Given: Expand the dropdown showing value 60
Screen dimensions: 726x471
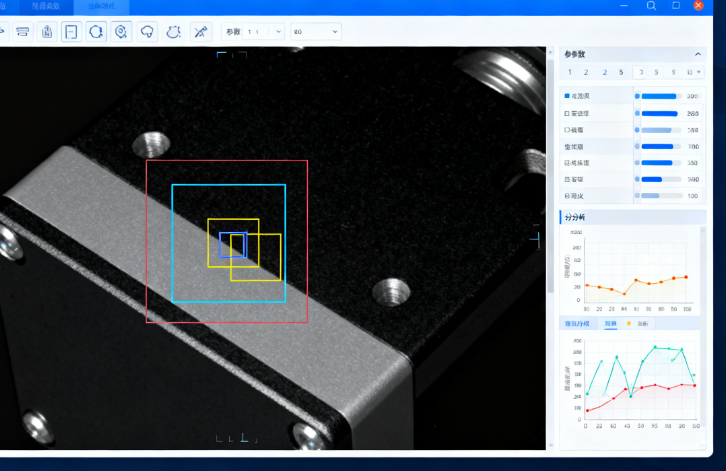Looking at the screenshot, I should pos(315,32).
